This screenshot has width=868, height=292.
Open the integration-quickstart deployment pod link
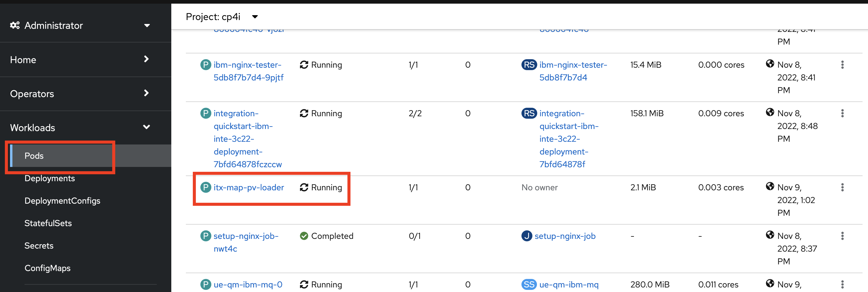pyautogui.click(x=248, y=139)
